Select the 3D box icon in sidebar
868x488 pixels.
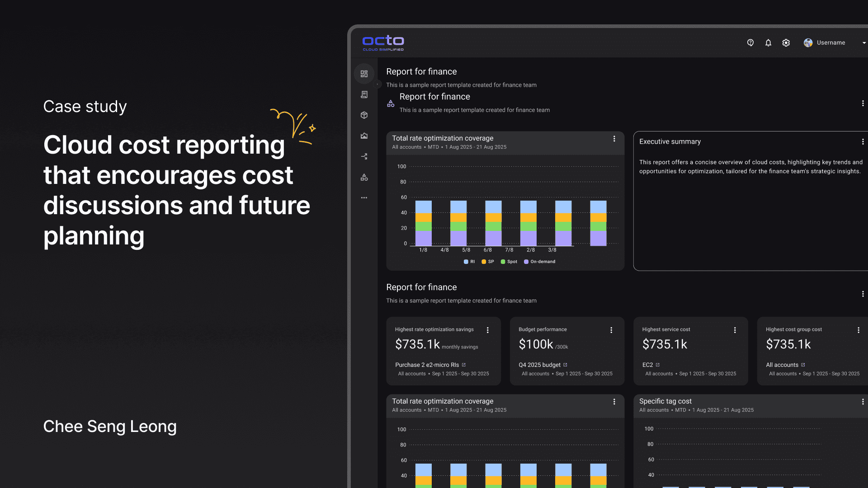[x=364, y=115]
